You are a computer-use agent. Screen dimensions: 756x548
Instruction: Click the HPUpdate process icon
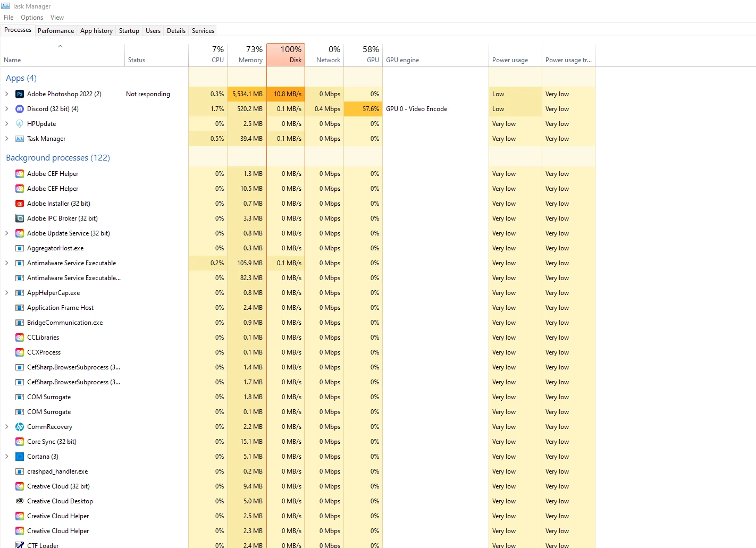point(20,124)
